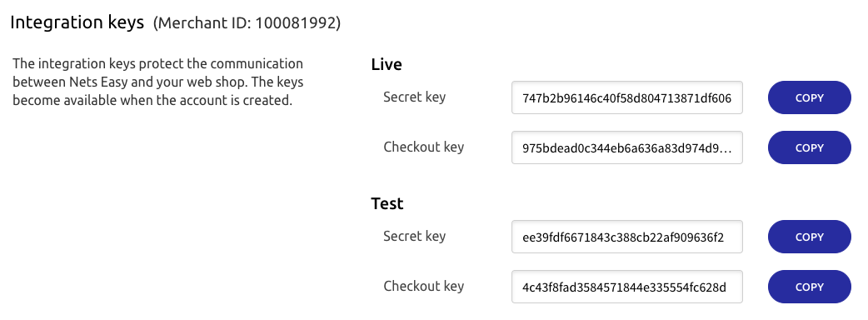Click the Checkout key label under Live

423,147
